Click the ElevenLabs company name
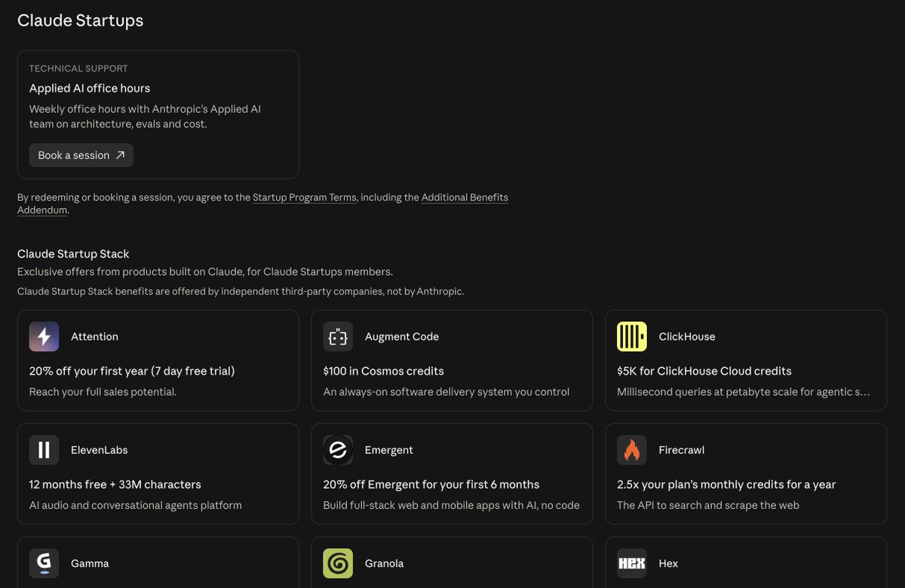 (100, 450)
